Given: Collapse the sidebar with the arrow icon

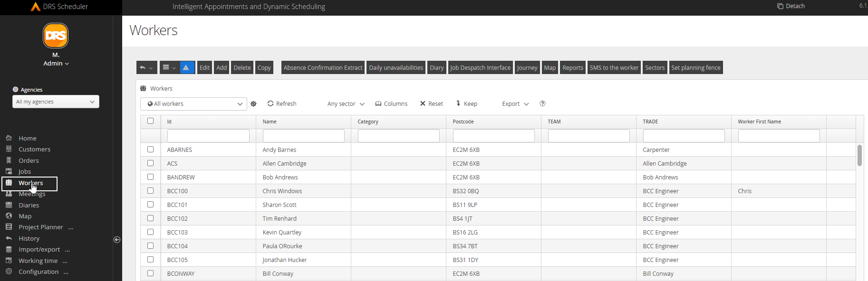Looking at the screenshot, I should pyautogui.click(x=117, y=240).
